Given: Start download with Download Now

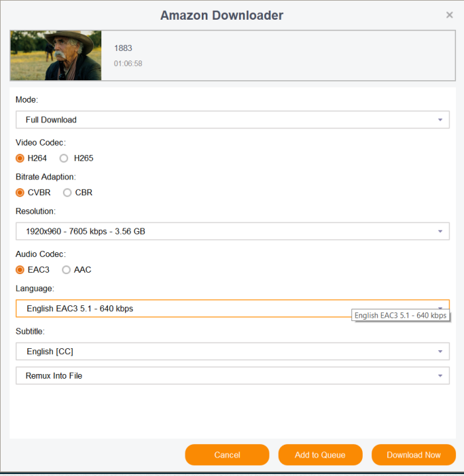Looking at the screenshot, I should [x=413, y=455].
